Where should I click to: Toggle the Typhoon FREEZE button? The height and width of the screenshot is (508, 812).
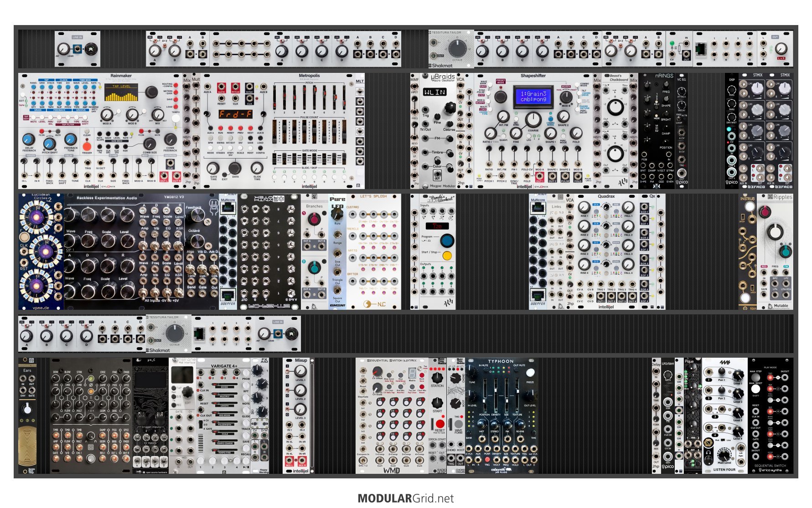point(530,373)
